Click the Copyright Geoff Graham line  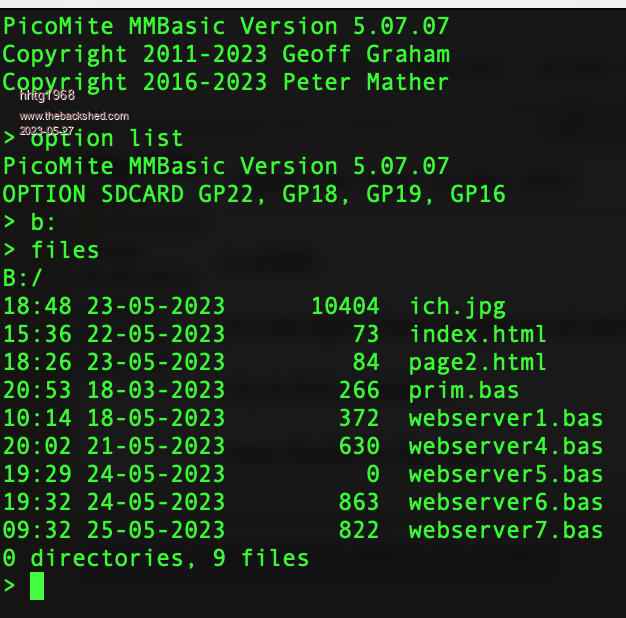pyautogui.click(x=226, y=54)
